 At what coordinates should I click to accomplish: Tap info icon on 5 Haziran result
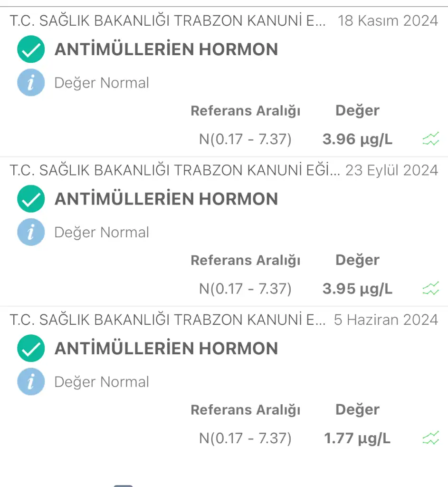pos(31,382)
